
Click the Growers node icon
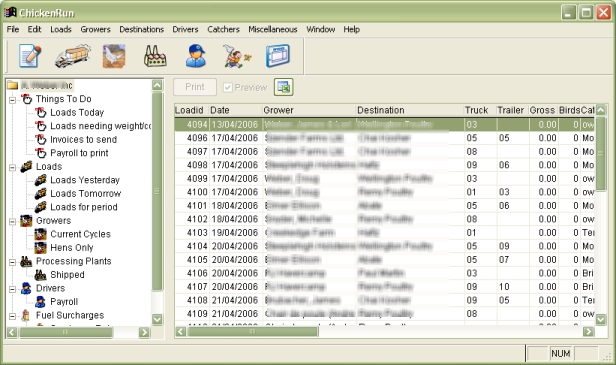click(26, 220)
